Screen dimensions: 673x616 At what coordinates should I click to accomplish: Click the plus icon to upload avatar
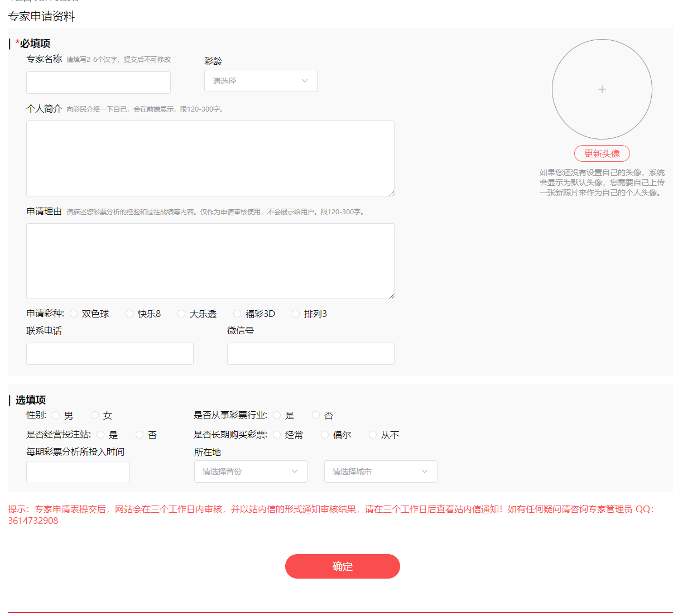tap(602, 89)
